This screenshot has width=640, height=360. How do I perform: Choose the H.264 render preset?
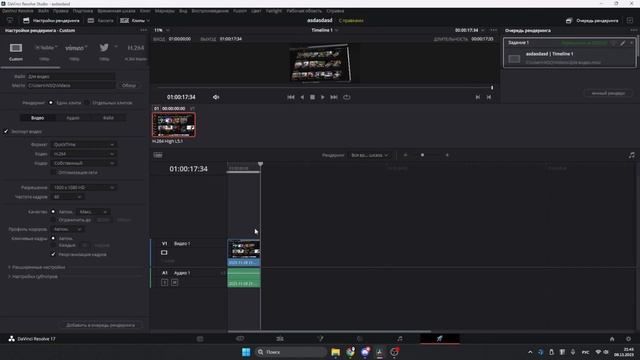[136, 48]
